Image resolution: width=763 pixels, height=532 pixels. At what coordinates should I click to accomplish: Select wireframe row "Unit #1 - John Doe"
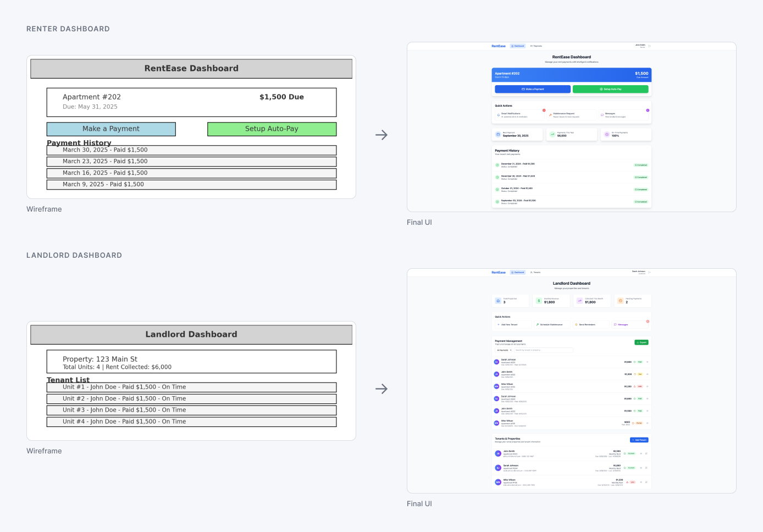(x=191, y=387)
